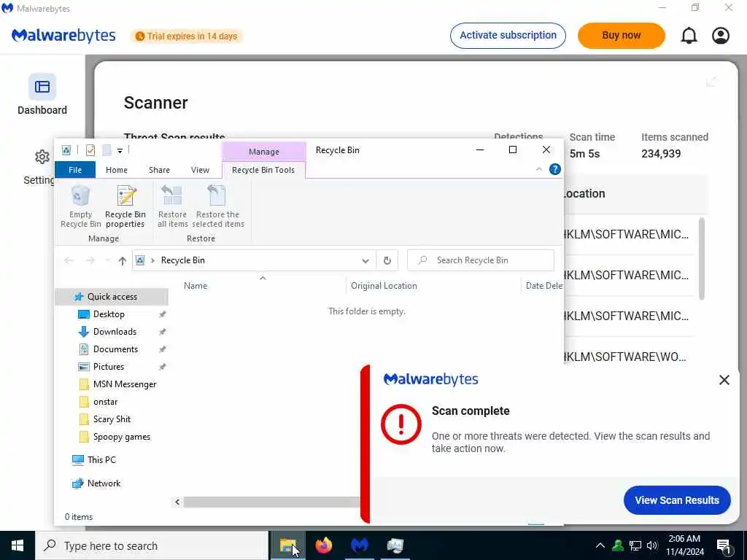Click the Buy now button
Screen dimensions: 747x560
pos(621,35)
